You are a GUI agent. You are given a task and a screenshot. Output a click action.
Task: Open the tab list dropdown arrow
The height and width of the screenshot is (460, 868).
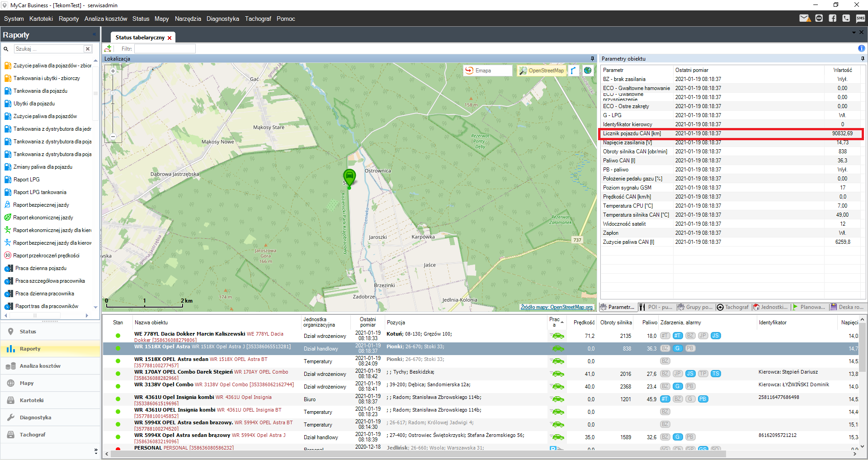(854, 33)
